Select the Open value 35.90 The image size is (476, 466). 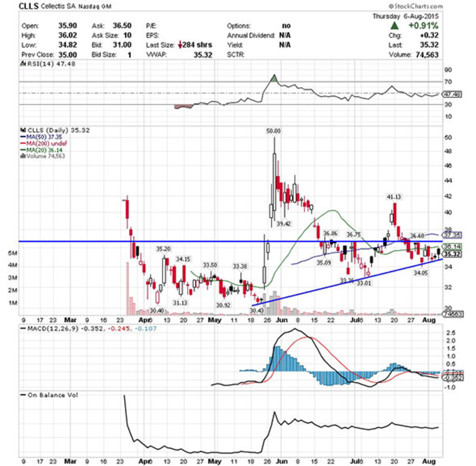tap(68, 26)
